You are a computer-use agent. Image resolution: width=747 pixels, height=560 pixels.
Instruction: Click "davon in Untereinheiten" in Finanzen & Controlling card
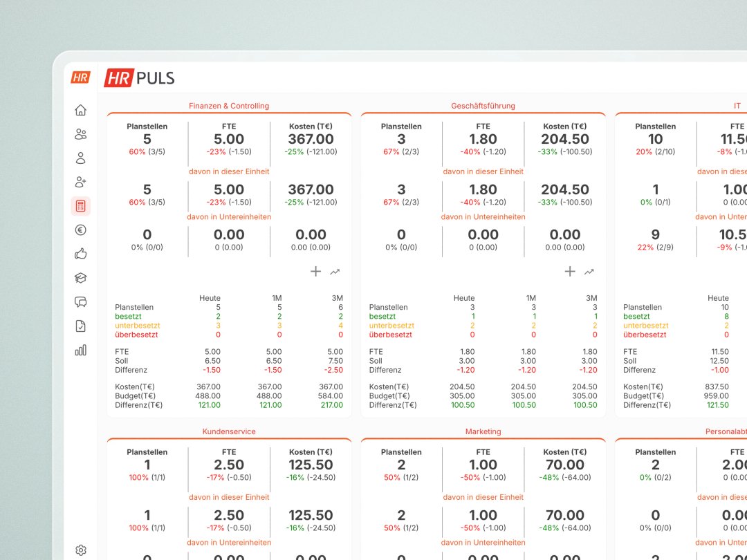pos(229,216)
